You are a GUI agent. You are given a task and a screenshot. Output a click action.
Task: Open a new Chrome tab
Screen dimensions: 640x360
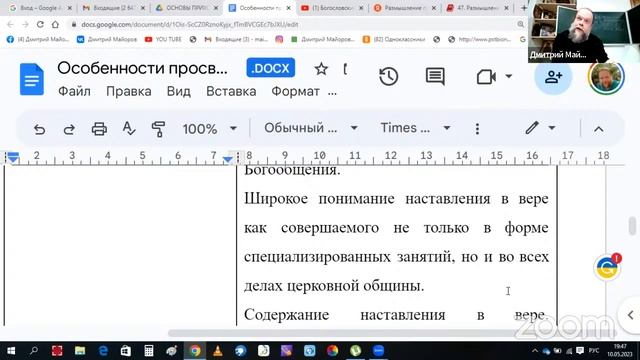point(524,8)
